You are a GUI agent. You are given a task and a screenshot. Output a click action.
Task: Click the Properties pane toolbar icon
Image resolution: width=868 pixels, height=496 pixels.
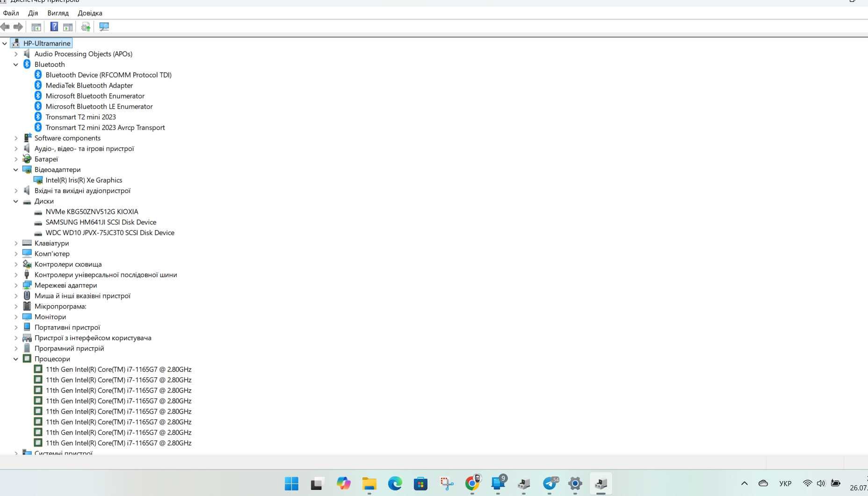click(x=68, y=27)
